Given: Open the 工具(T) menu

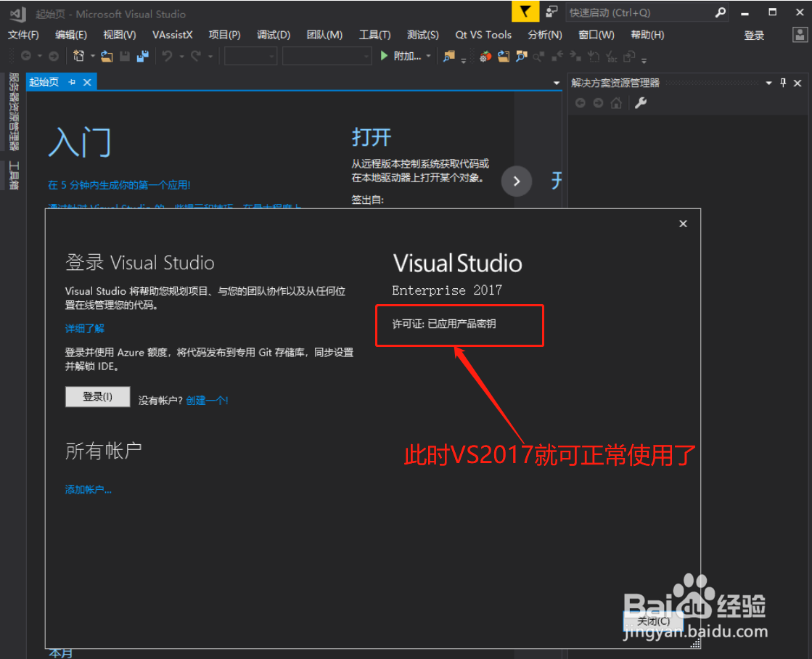Looking at the screenshot, I should pos(375,35).
